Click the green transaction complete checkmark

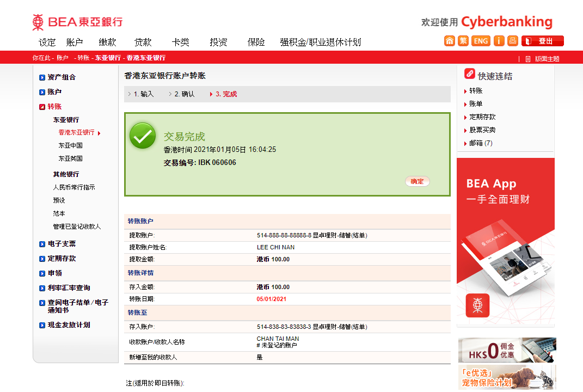[143, 136]
